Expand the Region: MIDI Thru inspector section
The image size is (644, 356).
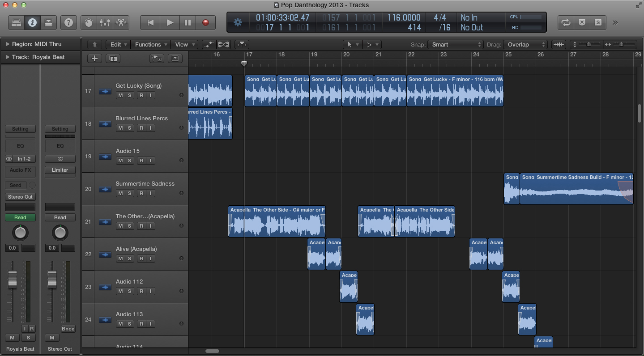pyautogui.click(x=8, y=44)
